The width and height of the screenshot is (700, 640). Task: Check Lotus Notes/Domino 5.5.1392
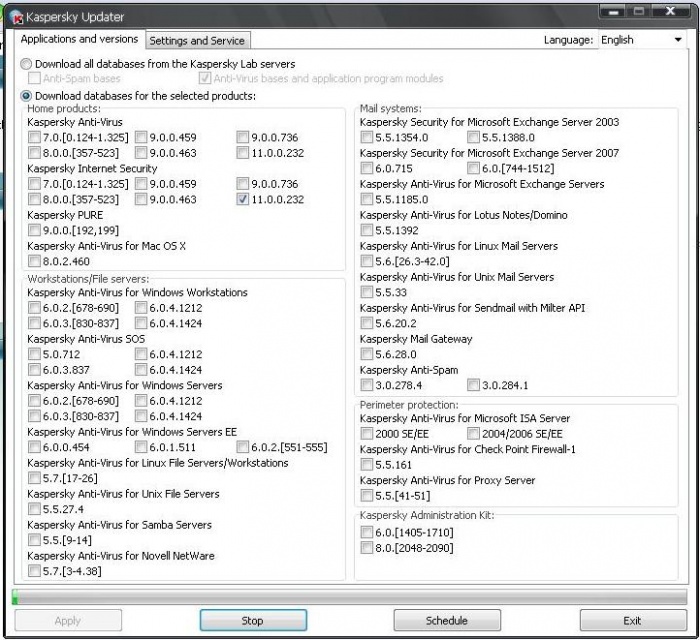tap(367, 230)
